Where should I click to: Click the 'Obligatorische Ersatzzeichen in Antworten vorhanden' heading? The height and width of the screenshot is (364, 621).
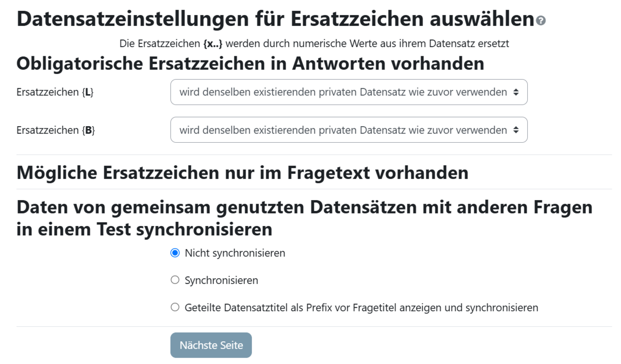250,64
